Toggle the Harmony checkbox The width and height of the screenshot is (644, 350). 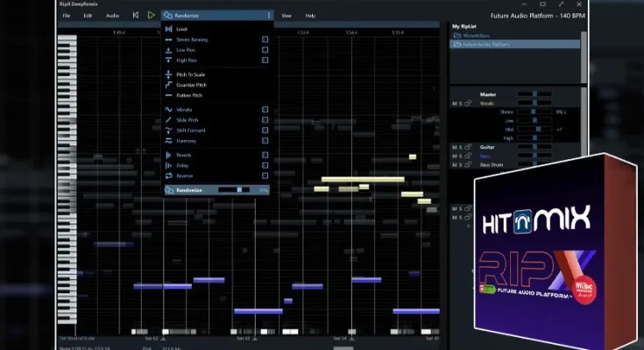click(265, 141)
